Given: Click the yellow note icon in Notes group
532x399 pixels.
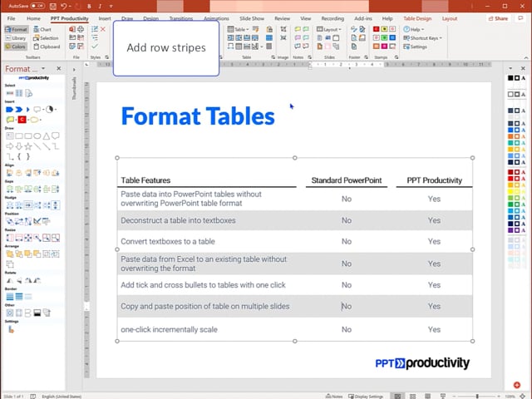Looking at the screenshot, I should click(x=298, y=29).
